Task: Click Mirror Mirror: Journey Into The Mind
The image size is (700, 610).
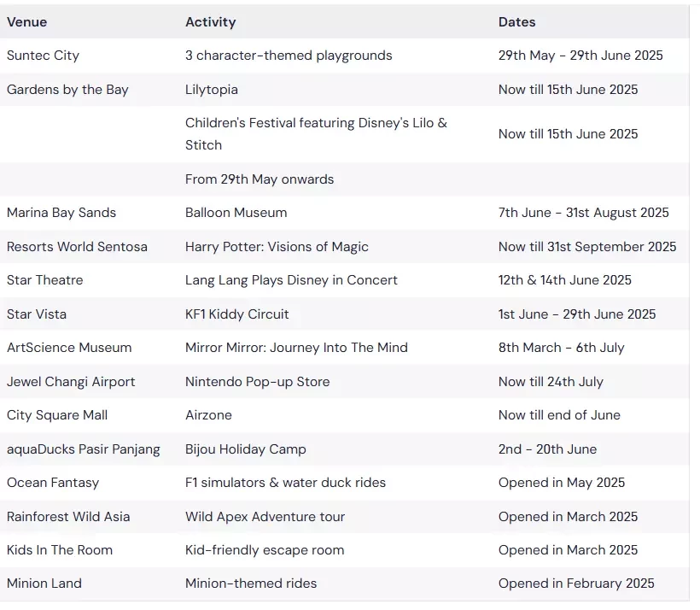Action: (x=296, y=348)
